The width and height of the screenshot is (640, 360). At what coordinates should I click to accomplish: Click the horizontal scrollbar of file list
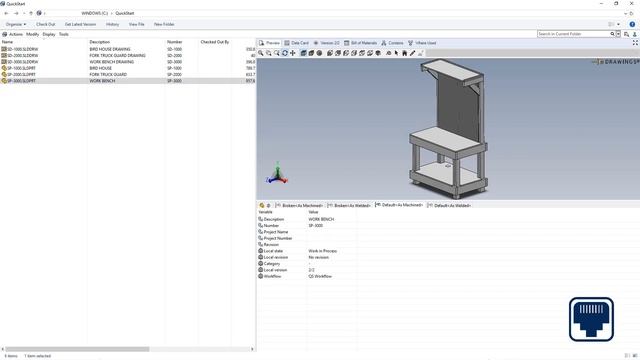click(x=78, y=349)
